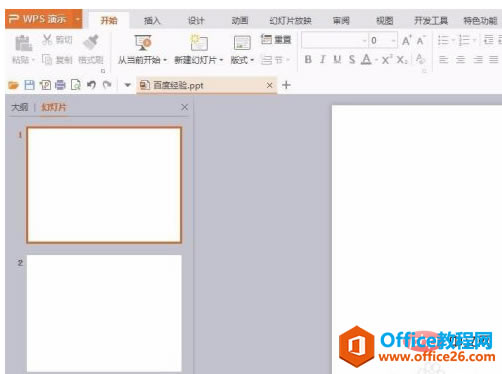Apply bulleted list
This screenshot has width=502, height=374.
tap(443, 40)
